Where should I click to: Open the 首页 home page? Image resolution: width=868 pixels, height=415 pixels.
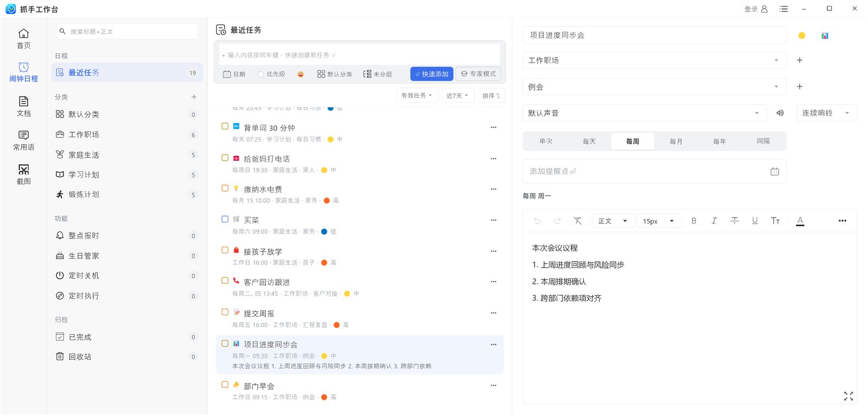point(23,39)
